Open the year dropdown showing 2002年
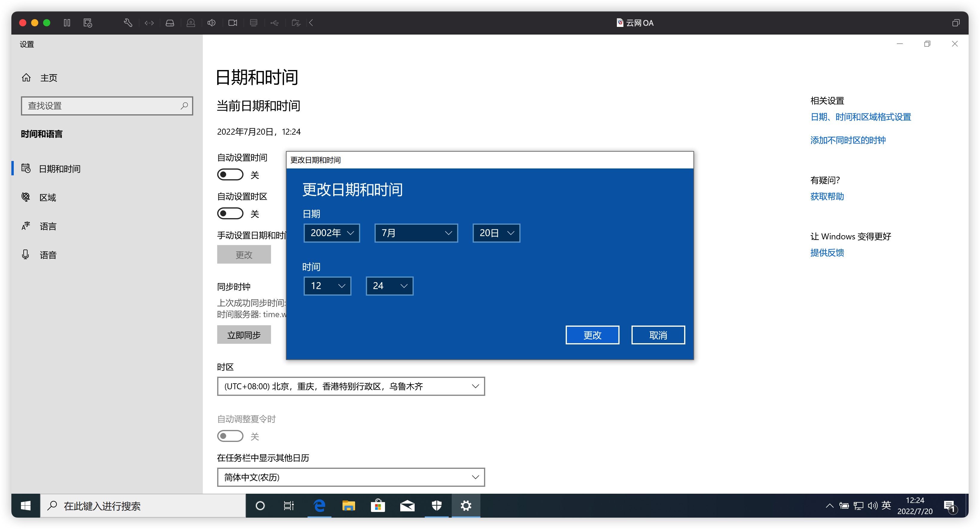The image size is (980, 529). [x=332, y=233]
